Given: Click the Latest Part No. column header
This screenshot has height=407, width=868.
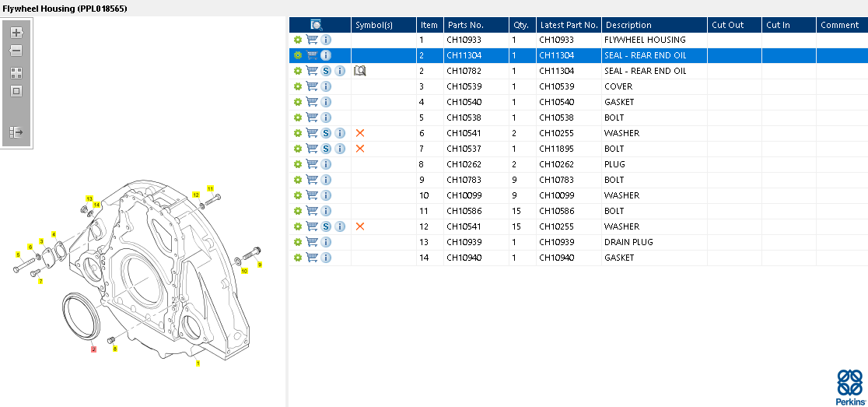Looking at the screenshot, I should pyautogui.click(x=569, y=25).
